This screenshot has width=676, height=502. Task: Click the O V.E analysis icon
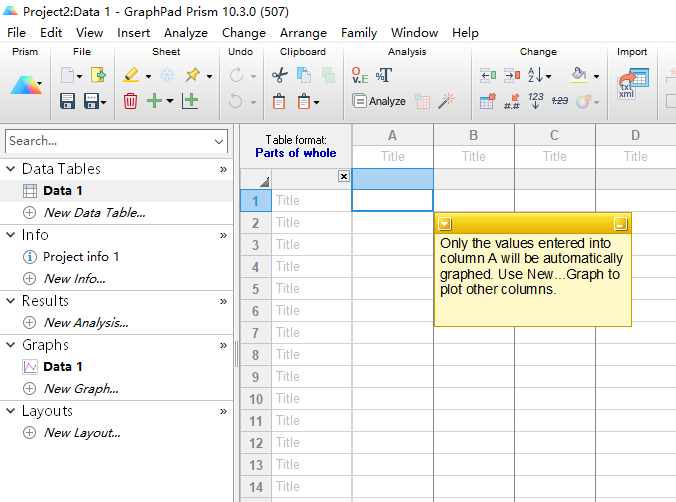click(x=360, y=75)
